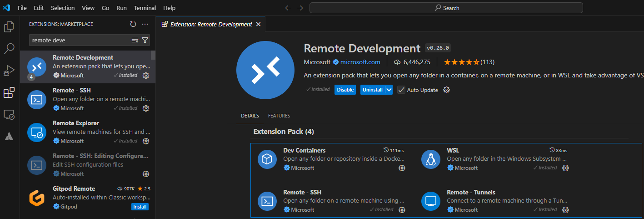Viewport: 644px width, 219px height.
Task: Open the Help menu
Action: (169, 8)
